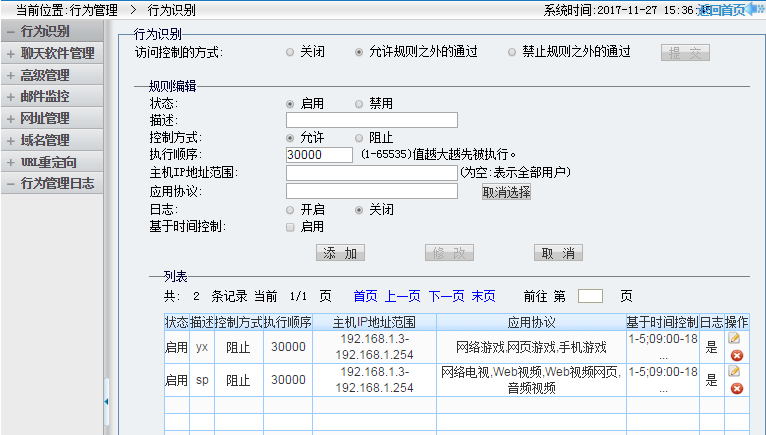The image size is (766, 435).
Task: Collapse the 行为管理日志 sidebar section
Action: [52, 183]
